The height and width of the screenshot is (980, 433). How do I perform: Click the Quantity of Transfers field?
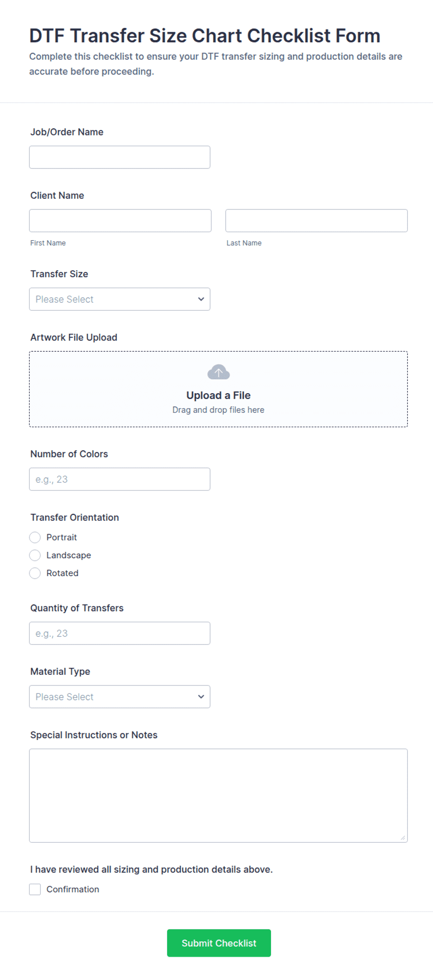(120, 633)
